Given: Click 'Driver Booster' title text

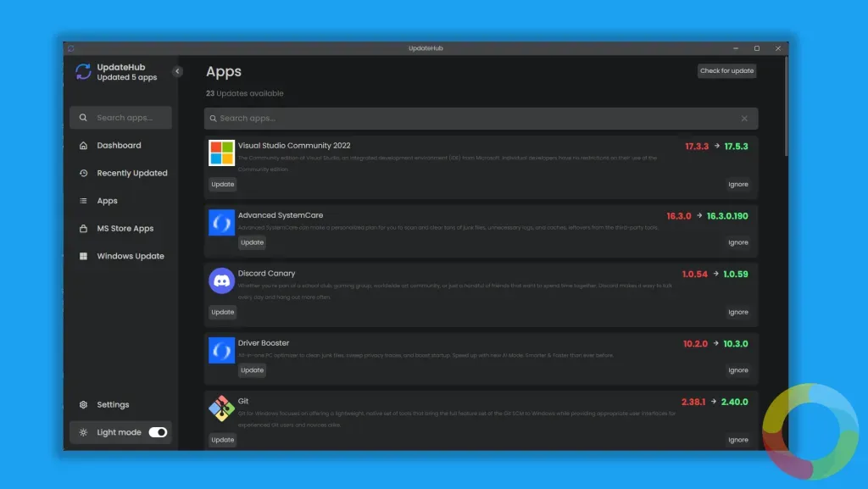Looking at the screenshot, I should 264,343.
